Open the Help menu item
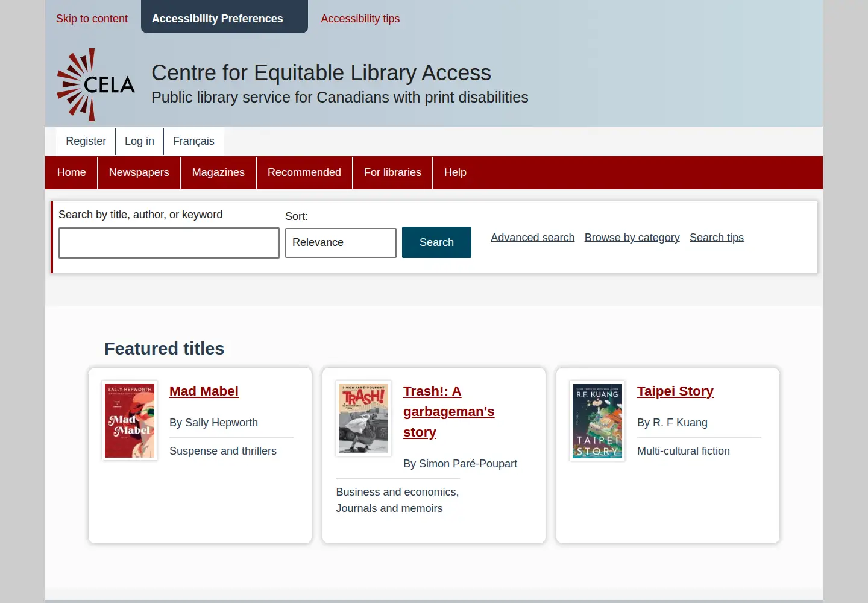Image resolution: width=868 pixels, height=603 pixels. pyautogui.click(x=455, y=172)
